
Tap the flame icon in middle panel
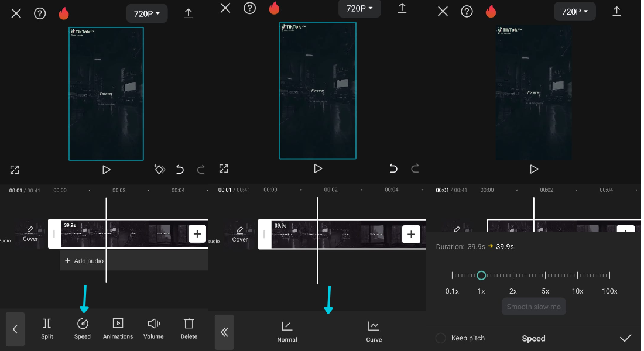point(274,8)
